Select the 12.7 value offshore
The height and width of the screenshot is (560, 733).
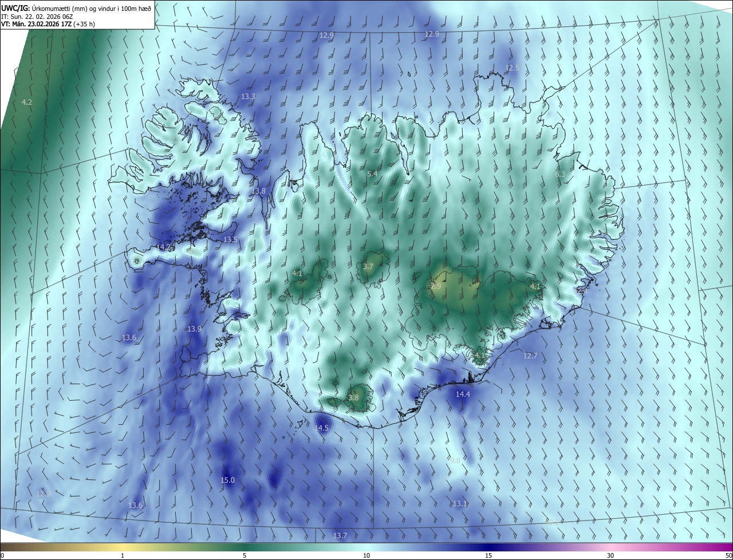(x=530, y=356)
